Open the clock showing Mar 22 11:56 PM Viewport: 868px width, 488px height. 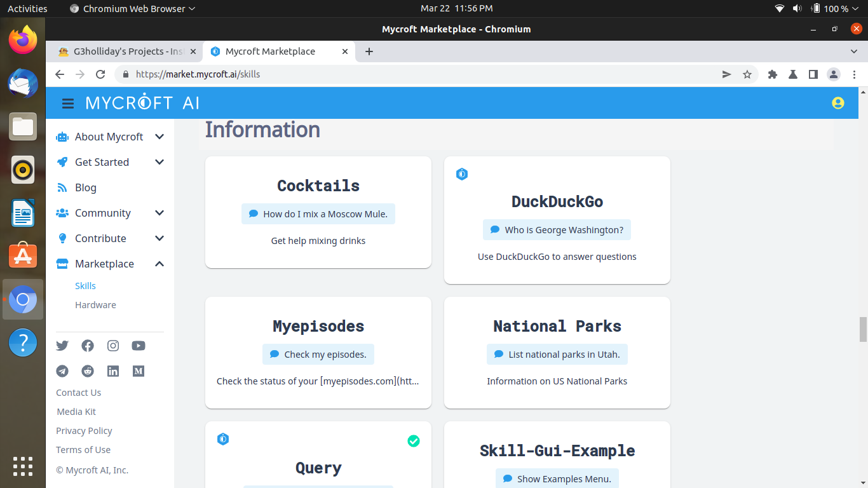pos(456,9)
